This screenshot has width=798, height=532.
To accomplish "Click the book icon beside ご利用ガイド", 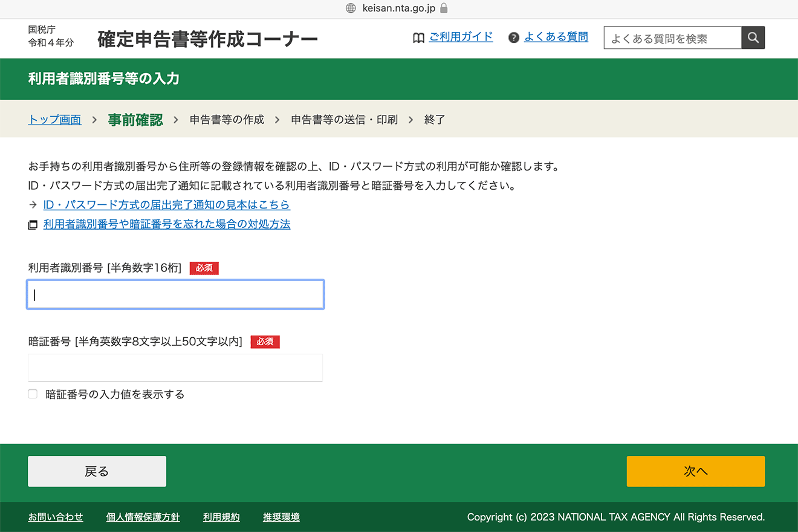I will pos(418,37).
